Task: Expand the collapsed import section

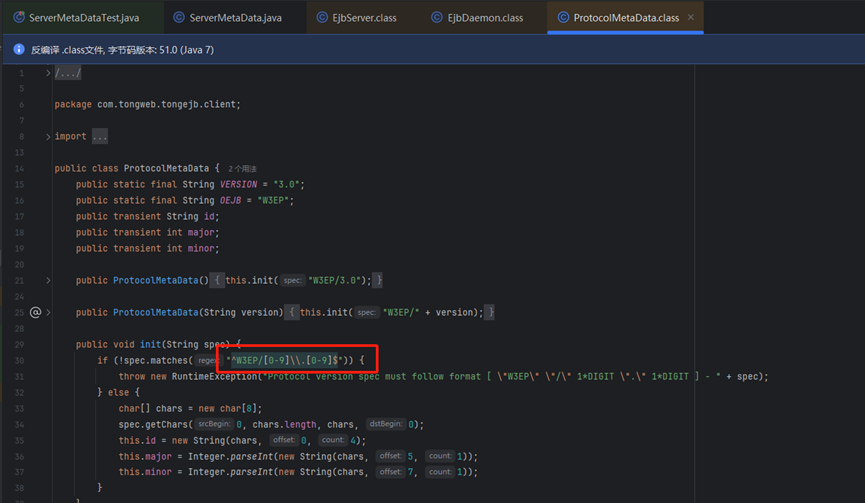Action: (x=48, y=136)
